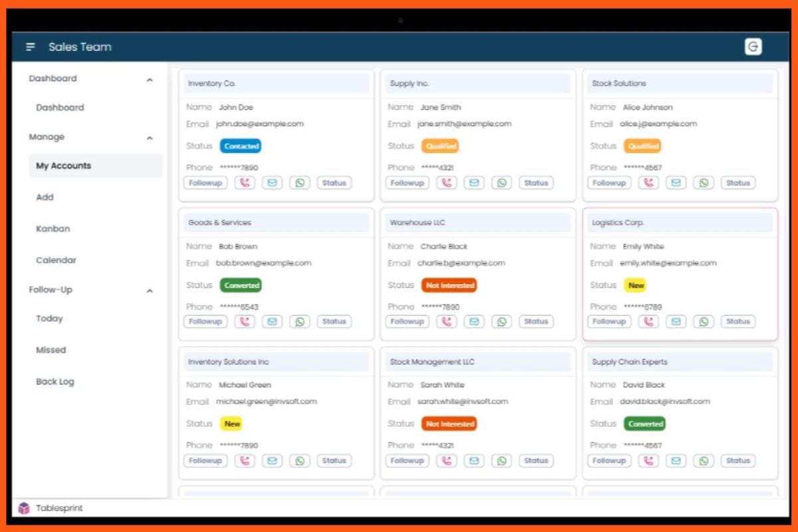Open the Back Log list
The width and height of the screenshot is (798, 532).
tap(55, 382)
